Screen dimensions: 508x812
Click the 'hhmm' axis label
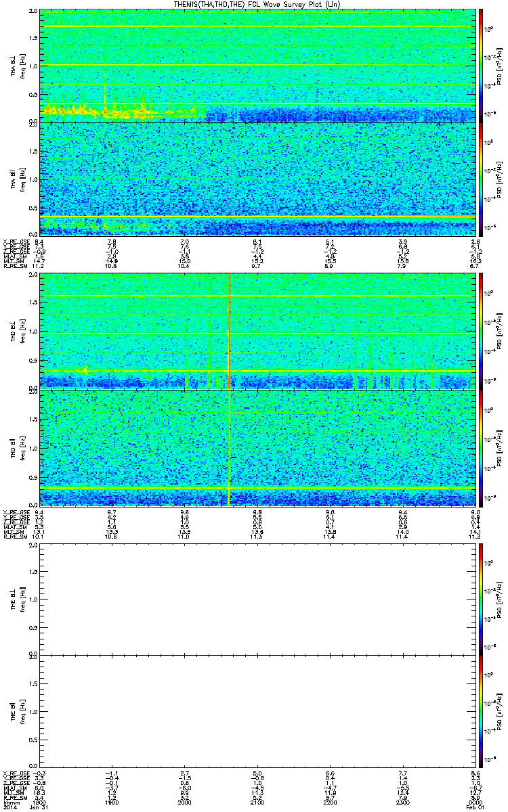point(10,803)
